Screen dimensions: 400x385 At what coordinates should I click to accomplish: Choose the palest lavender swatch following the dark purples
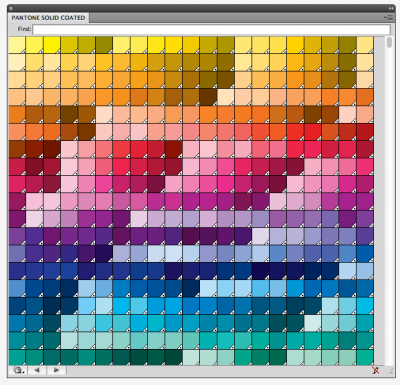tap(261, 236)
